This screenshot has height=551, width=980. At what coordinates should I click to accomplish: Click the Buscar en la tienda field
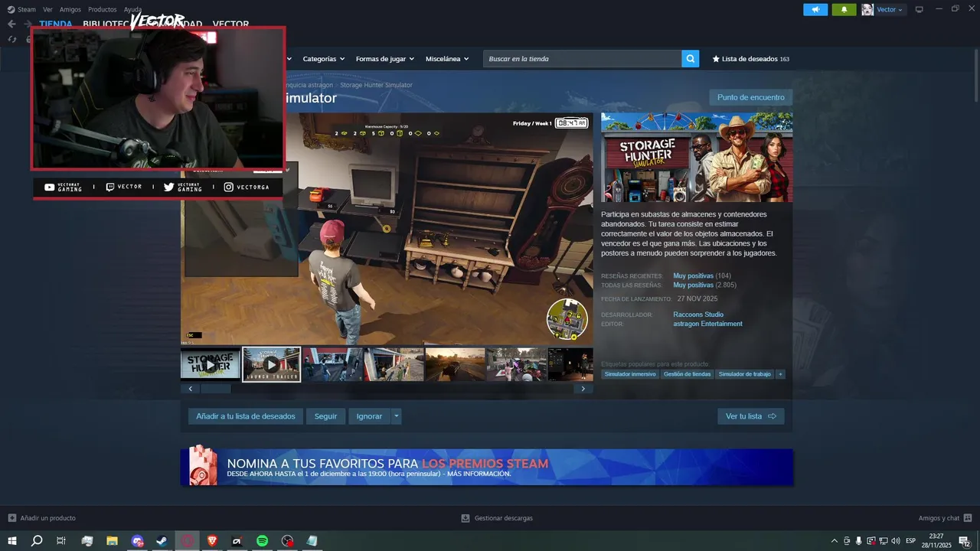tap(582, 59)
